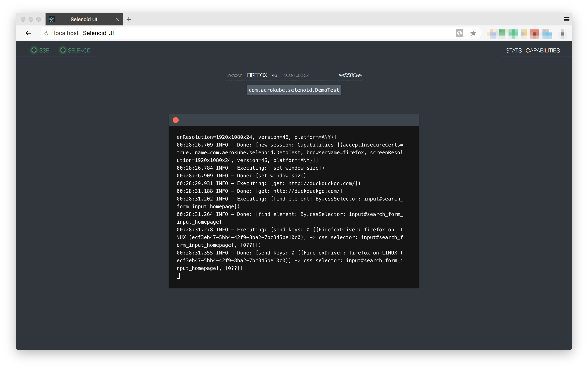Close the log window with red dot
Screen dimensions: 588x369
point(176,120)
